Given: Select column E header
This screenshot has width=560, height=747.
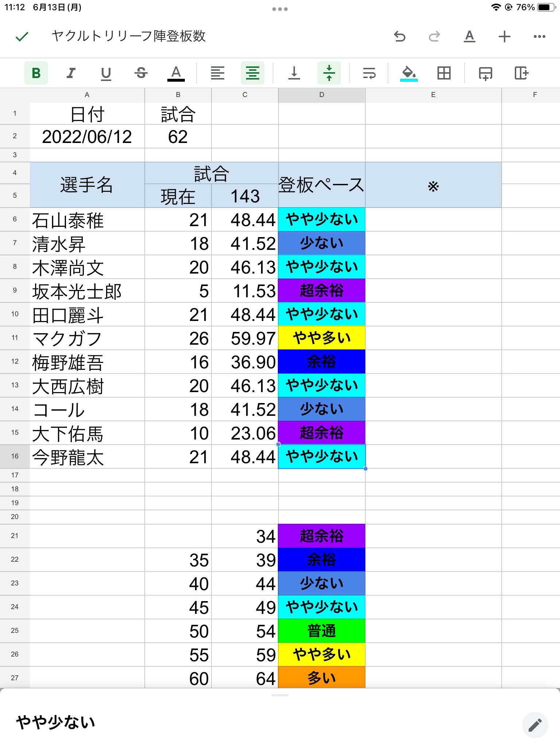Looking at the screenshot, I should point(433,95).
